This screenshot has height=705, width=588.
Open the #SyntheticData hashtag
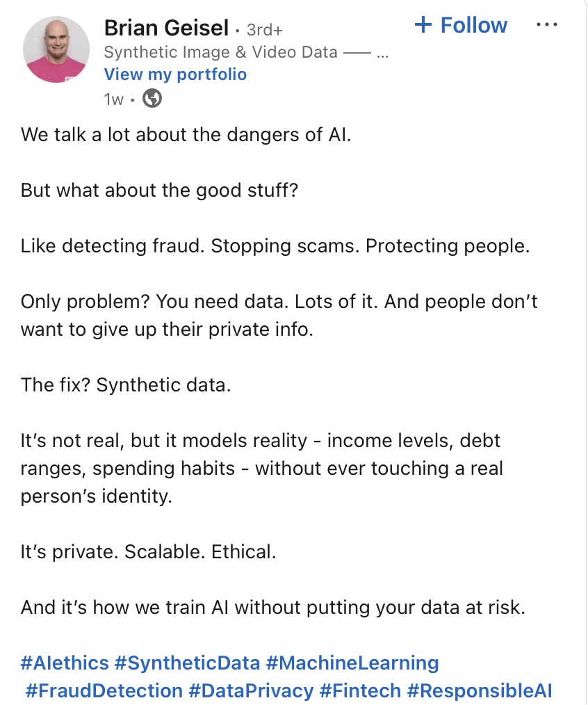click(x=187, y=663)
